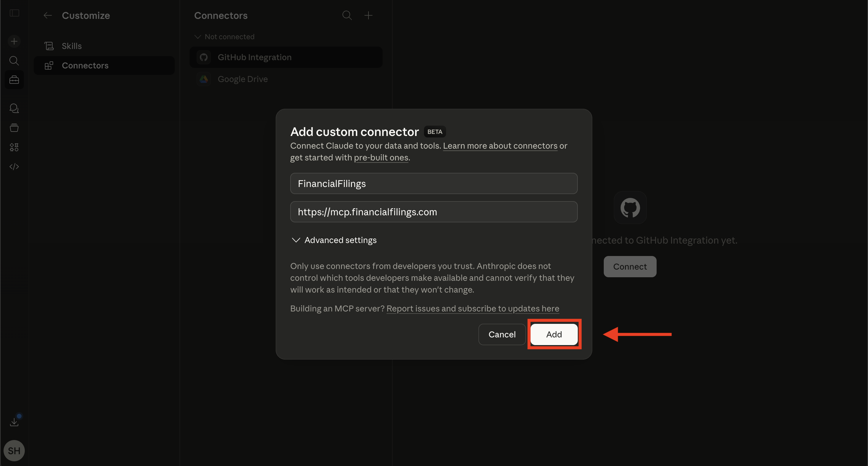
Task: Click the Add custom connector heading
Action: tap(355, 132)
